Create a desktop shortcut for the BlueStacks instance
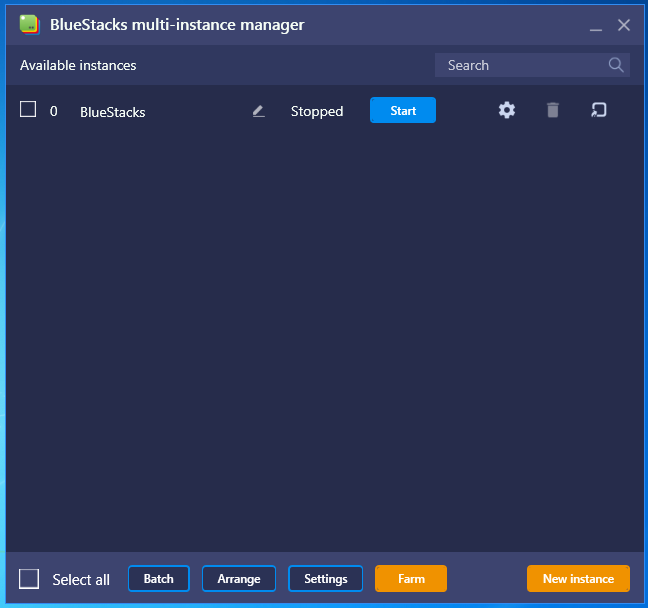The height and width of the screenshot is (608, 648). pyautogui.click(x=598, y=110)
